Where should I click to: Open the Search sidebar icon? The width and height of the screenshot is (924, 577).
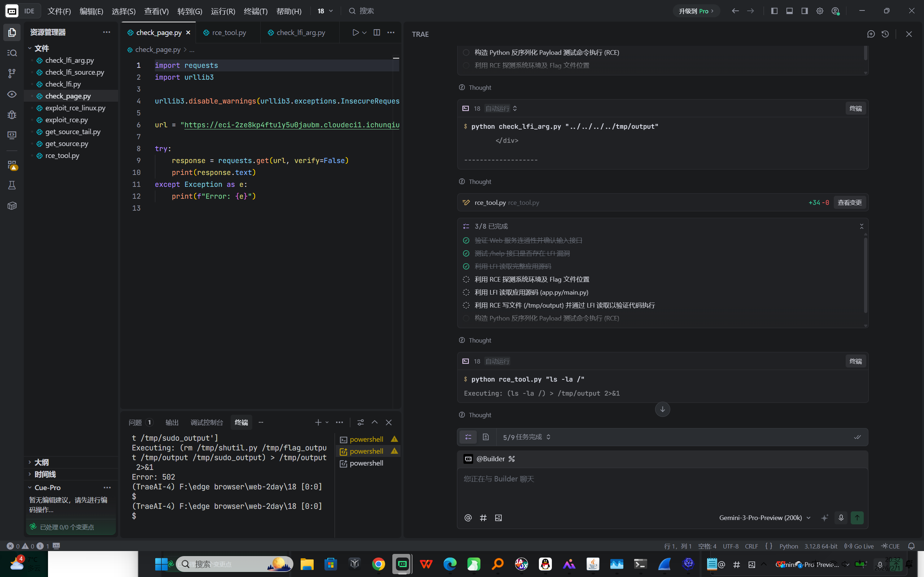12,53
